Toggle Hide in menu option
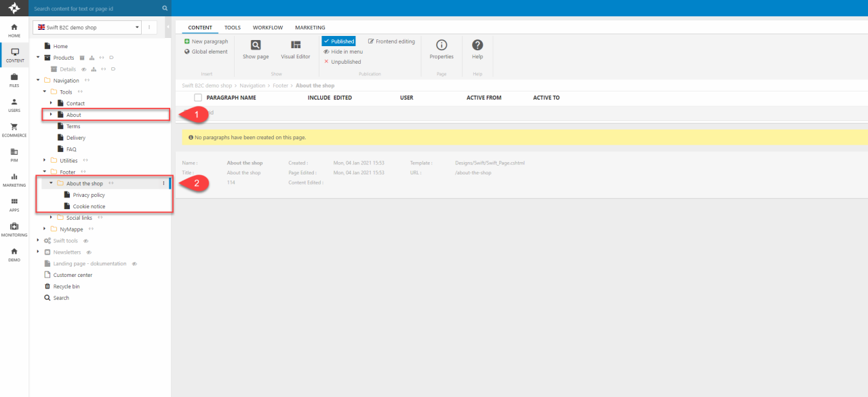This screenshot has width=868, height=397. [x=343, y=52]
